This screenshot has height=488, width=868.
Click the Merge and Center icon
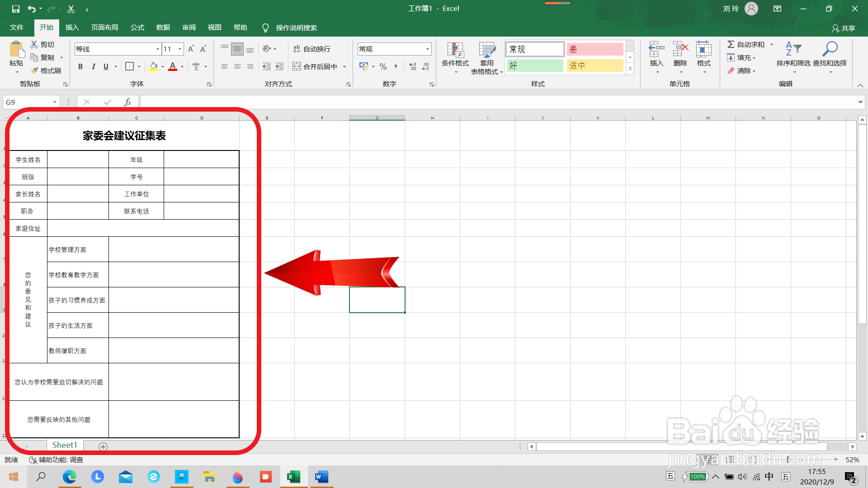pyautogui.click(x=297, y=66)
